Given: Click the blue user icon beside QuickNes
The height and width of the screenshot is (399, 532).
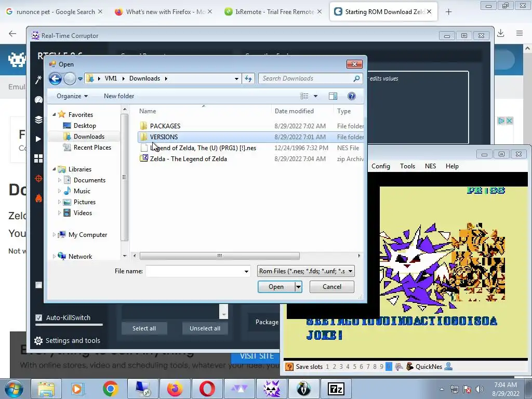Looking at the screenshot, I should [448, 367].
